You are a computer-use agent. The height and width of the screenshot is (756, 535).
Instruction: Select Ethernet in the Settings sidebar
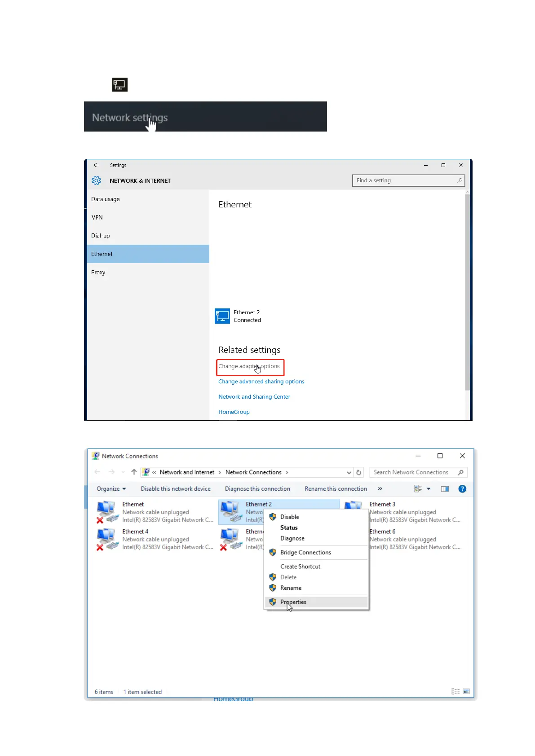(x=148, y=254)
